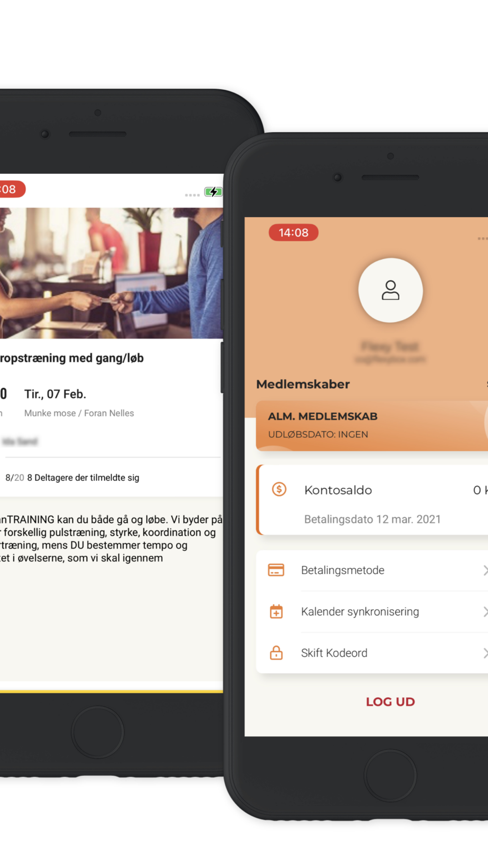Open the Kontosaldo balance card

click(x=372, y=500)
